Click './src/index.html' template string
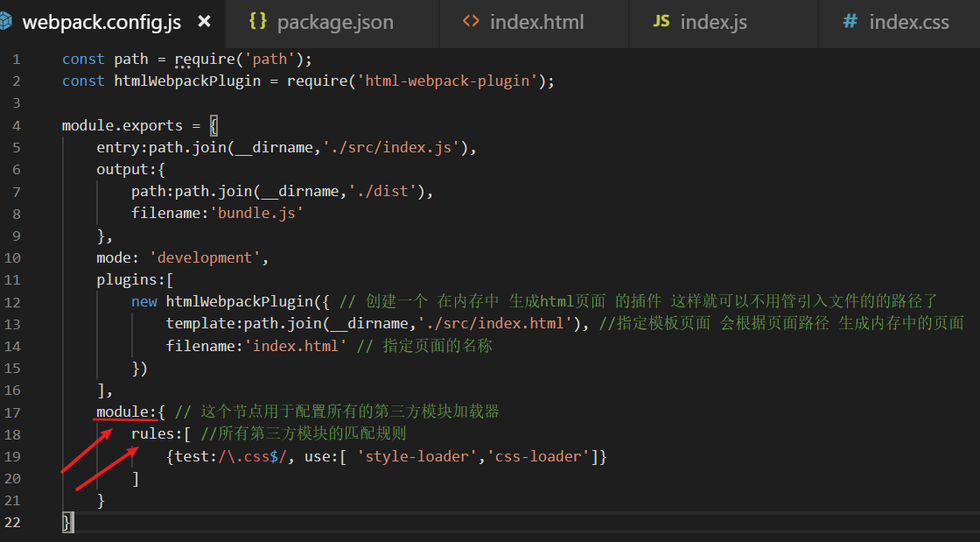This screenshot has width=980, height=542. 494,324
